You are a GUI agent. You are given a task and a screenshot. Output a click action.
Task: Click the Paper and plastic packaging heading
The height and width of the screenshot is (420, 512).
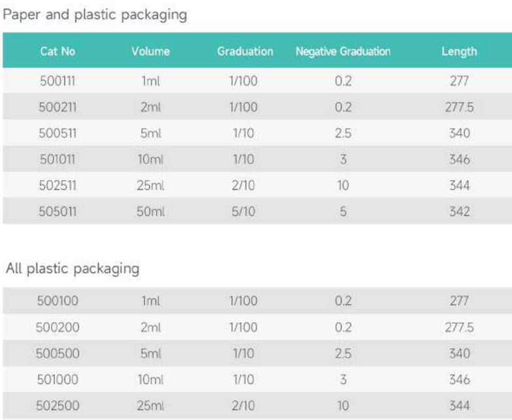(95, 15)
